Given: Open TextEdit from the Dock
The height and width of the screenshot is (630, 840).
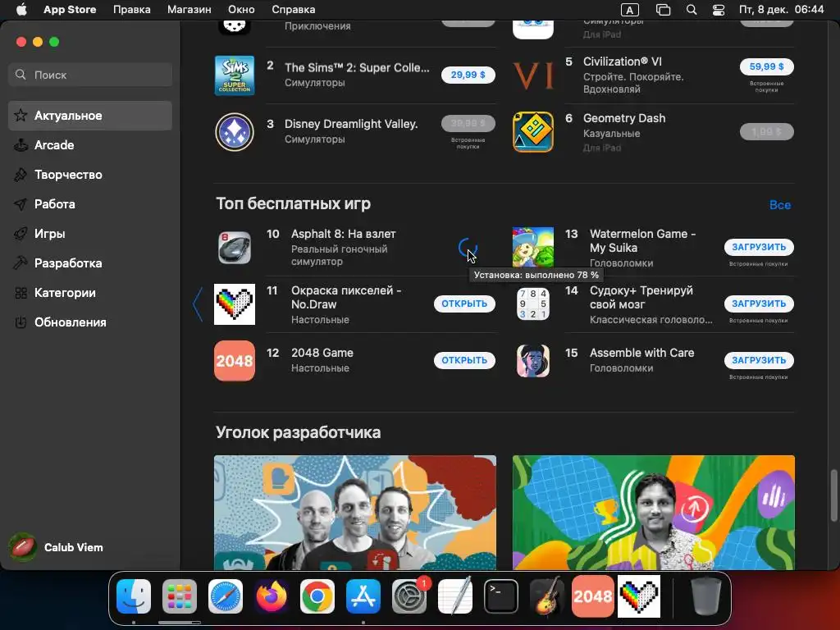Looking at the screenshot, I should (455, 596).
